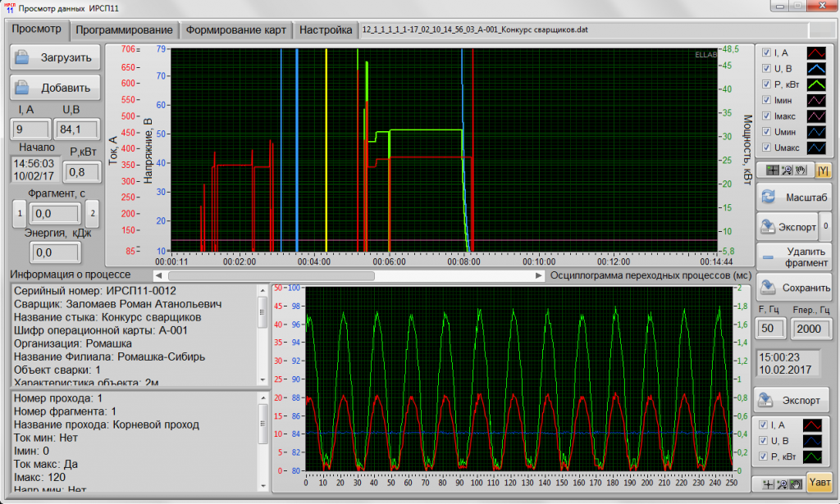Click the Масштаб (scale) button
Screen dimensions: 840x504
794,198
